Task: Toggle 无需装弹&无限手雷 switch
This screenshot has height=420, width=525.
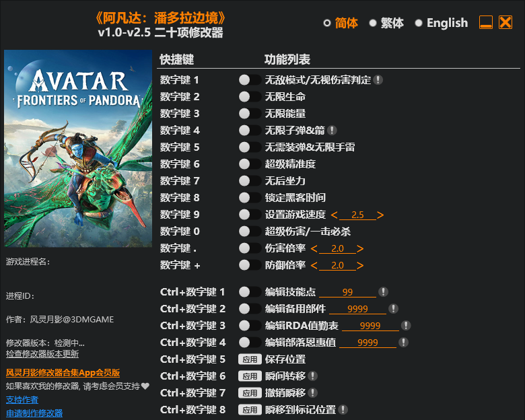Action: (x=250, y=147)
